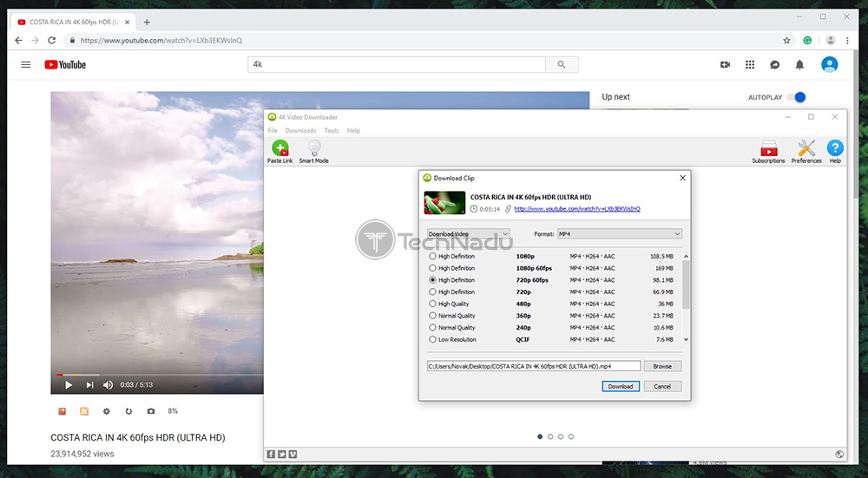The height and width of the screenshot is (478, 868).
Task: Skip to next YouTube video
Action: coord(89,384)
